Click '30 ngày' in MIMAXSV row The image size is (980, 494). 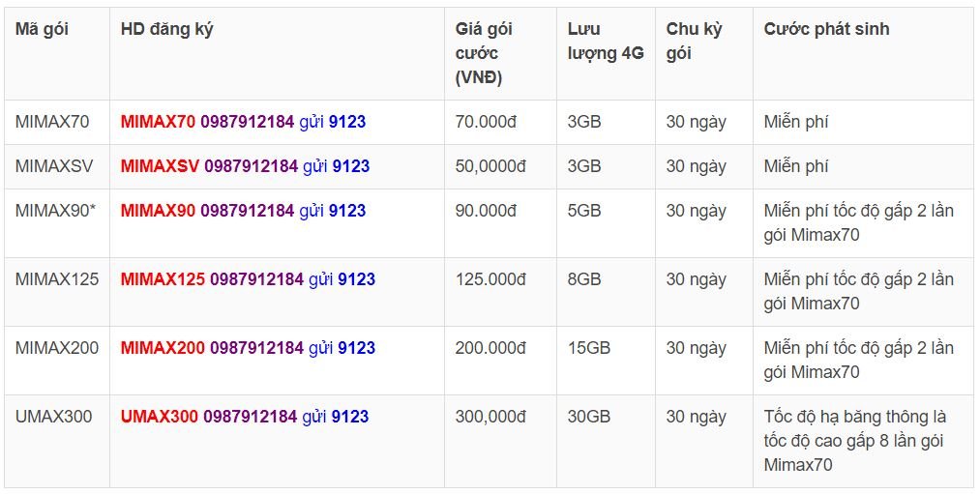697,166
